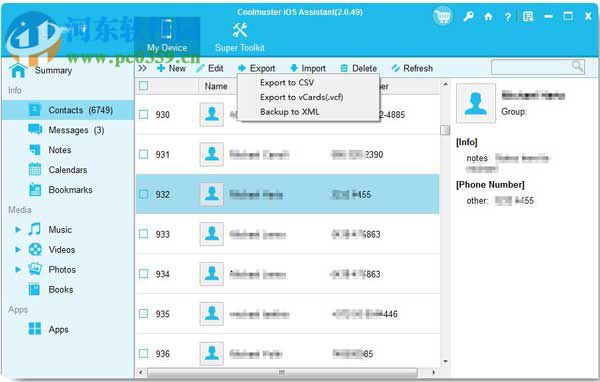
Task: Open the shopping cart purchase icon
Action: (443, 16)
